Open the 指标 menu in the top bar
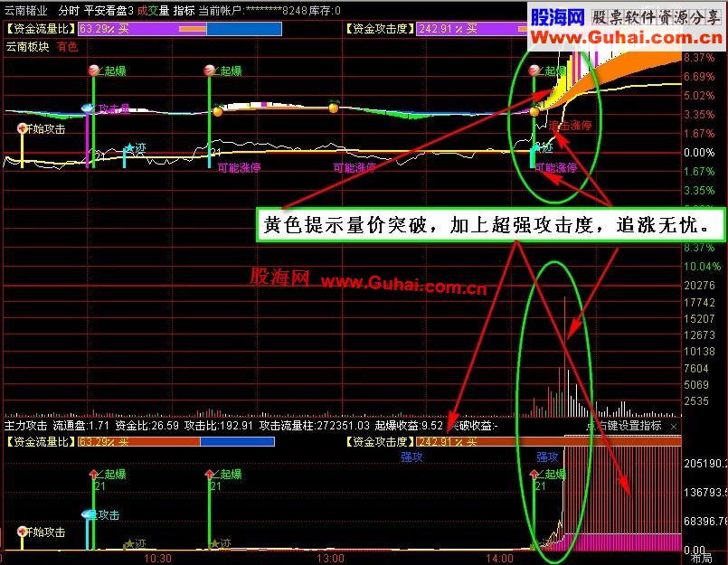This screenshot has height=565, width=728. [x=184, y=10]
